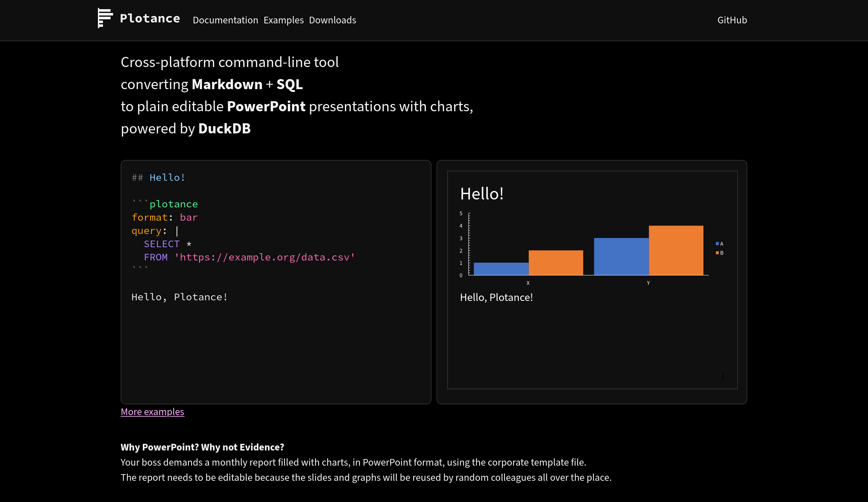Click the '```plotance' code fence line
The height and width of the screenshot is (502, 868).
pyautogui.click(x=165, y=204)
